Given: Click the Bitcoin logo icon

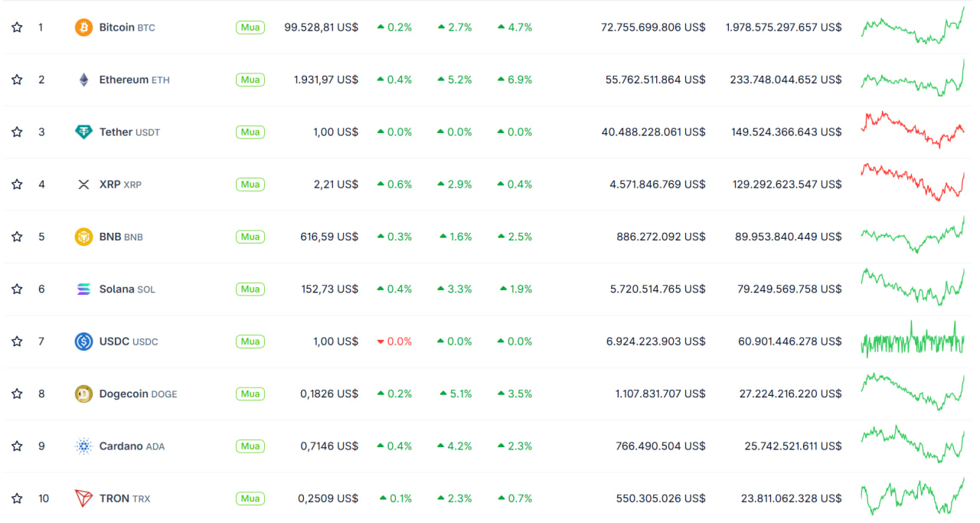Looking at the screenshot, I should click(x=83, y=28).
